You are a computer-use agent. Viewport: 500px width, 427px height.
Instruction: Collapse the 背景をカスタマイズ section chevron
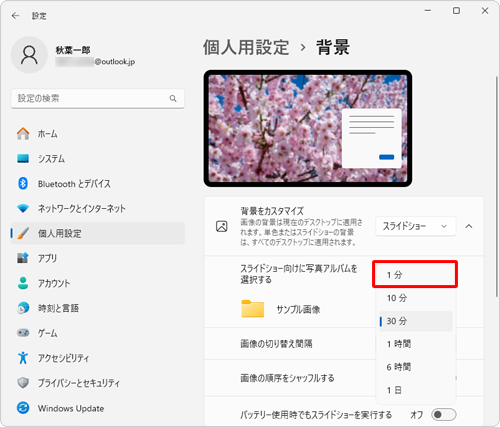coord(469,226)
